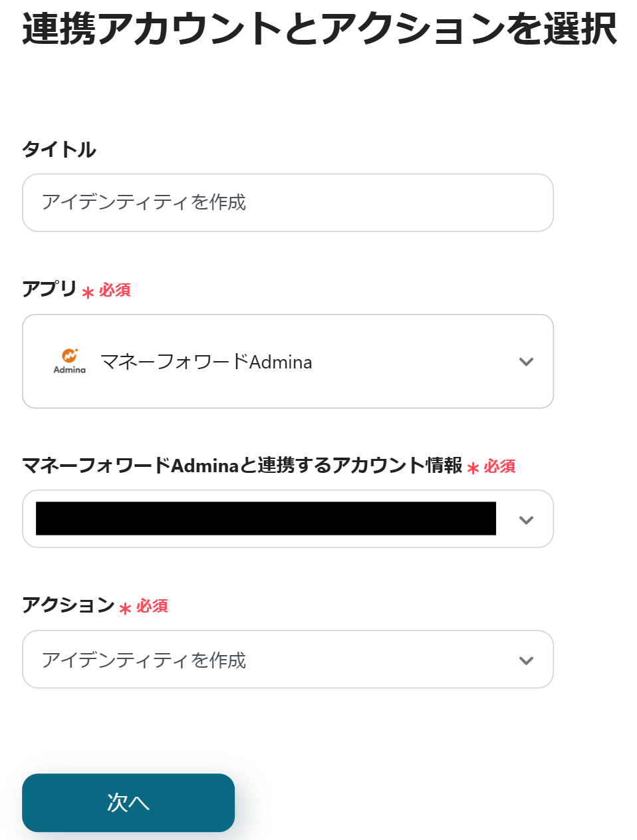Viewport: 637px width, 840px height.
Task: Click the 連携アカウントとアクションを選択 heading
Action: (319, 29)
